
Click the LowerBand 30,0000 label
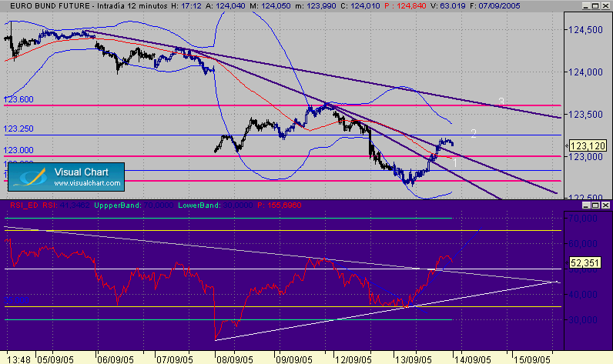pos(216,205)
